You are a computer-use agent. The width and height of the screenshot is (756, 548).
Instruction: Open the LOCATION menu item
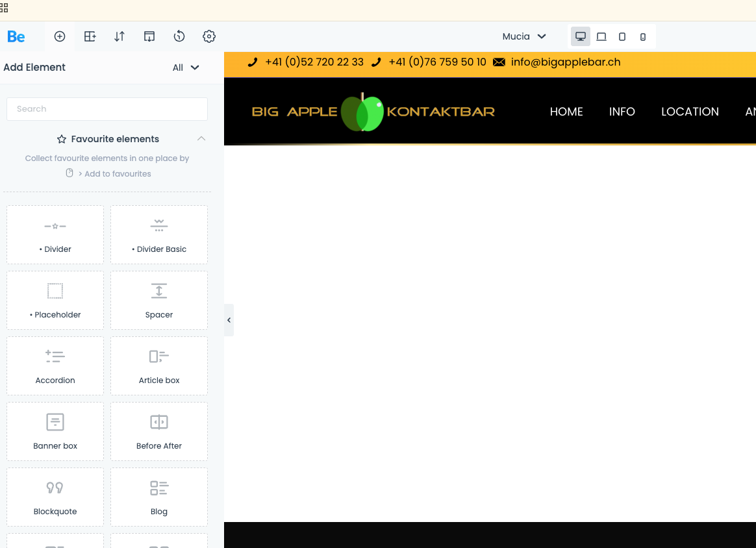[690, 112]
